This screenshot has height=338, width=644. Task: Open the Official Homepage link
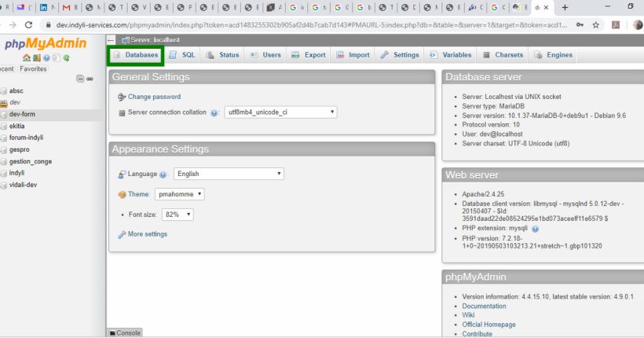[x=488, y=325]
